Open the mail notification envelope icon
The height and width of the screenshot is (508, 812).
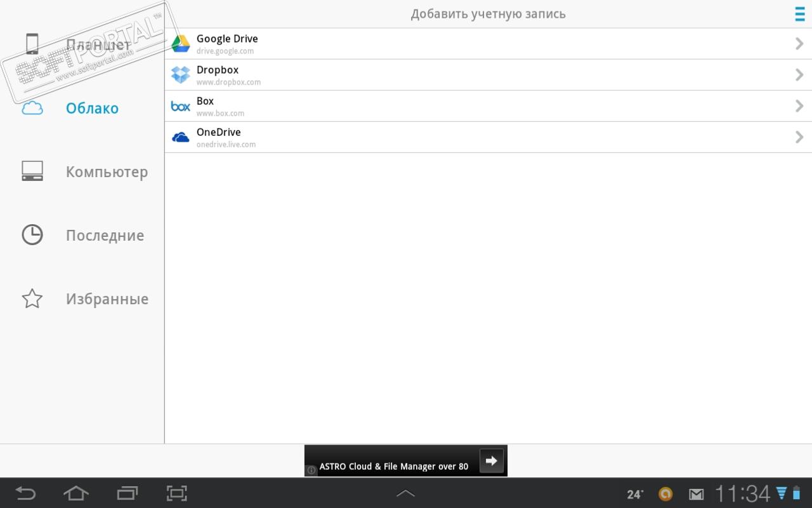coord(697,494)
